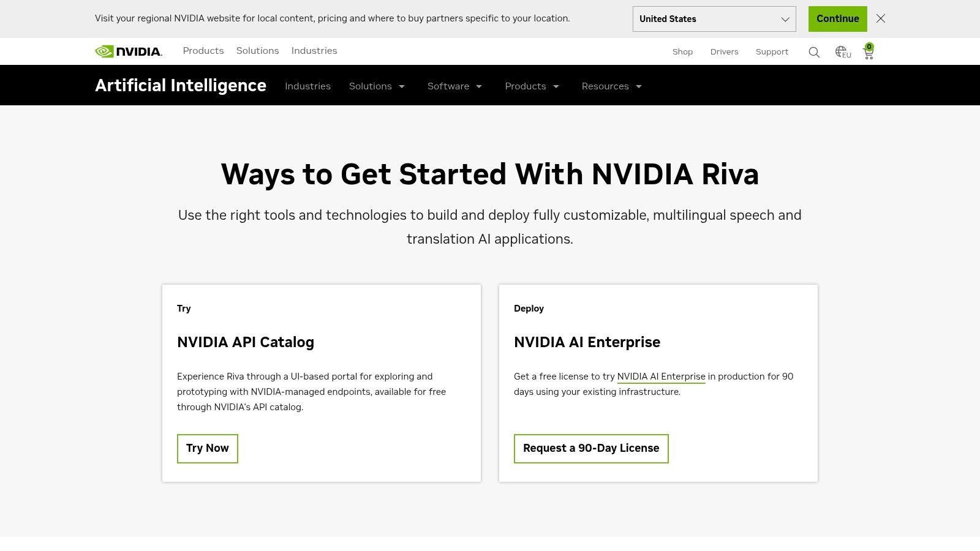Screen dimensions: 980x551
Task: Open the United States country dropdown
Action: click(714, 19)
